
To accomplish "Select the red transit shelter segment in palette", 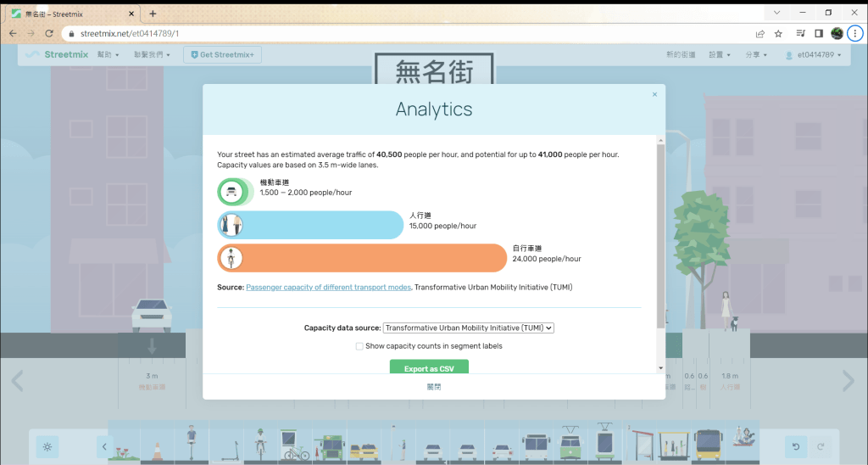I will [641, 444].
